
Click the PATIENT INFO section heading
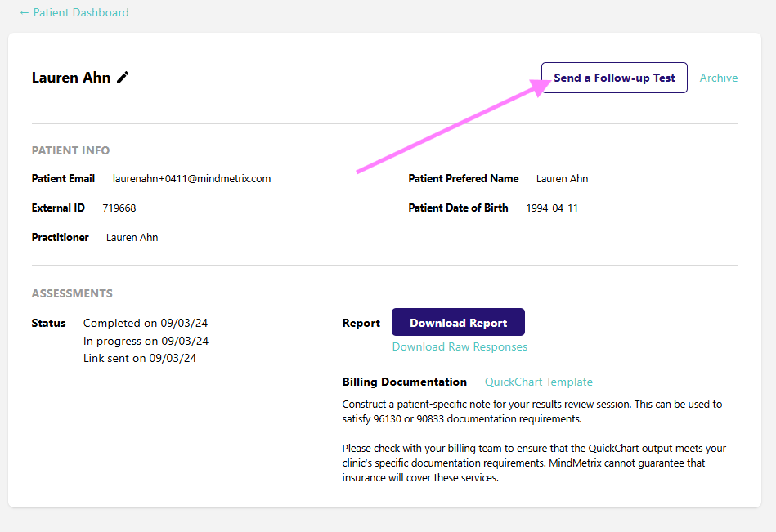(71, 150)
